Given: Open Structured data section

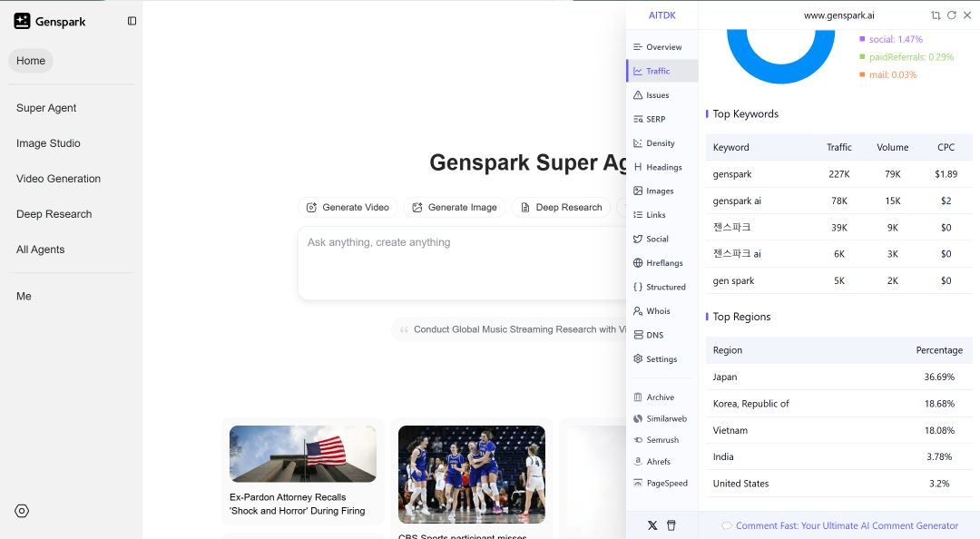Looking at the screenshot, I should coord(661,287).
